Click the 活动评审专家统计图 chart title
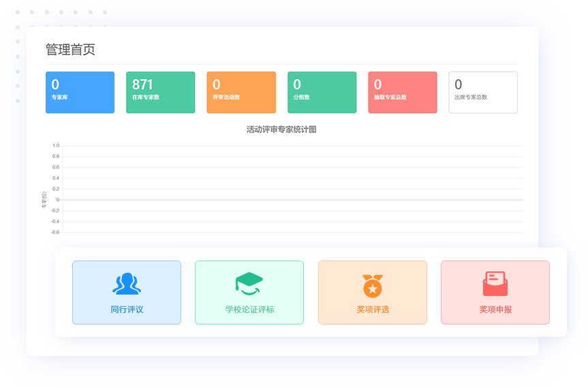The height and width of the screenshot is (388, 588). tap(281, 130)
